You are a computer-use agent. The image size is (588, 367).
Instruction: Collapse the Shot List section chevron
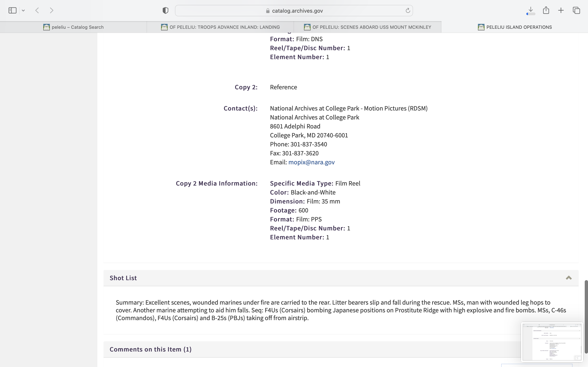pos(569,278)
